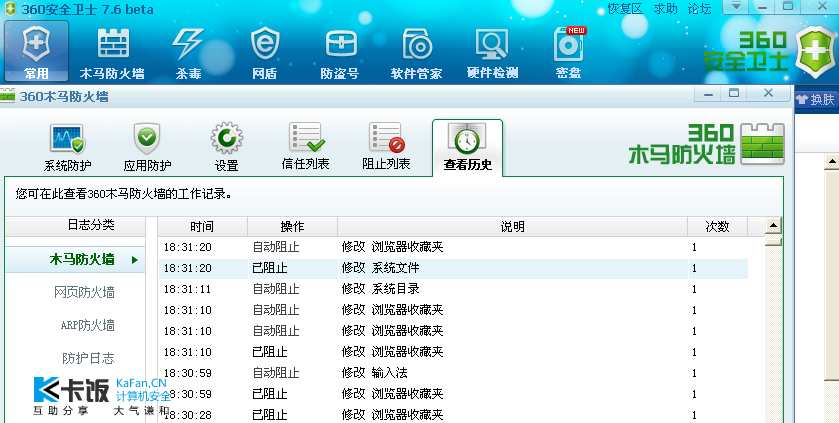This screenshot has width=839, height=423.
Task: Click the log list scrollbar thumb
Action: tap(773, 242)
